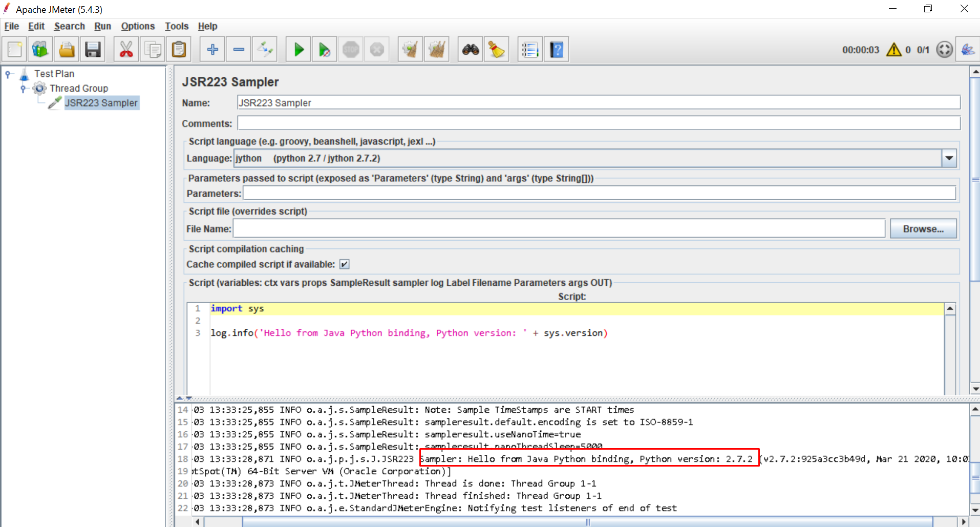Click the Browse... button

923,229
